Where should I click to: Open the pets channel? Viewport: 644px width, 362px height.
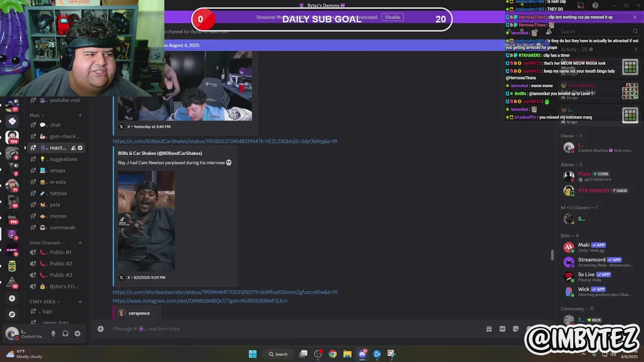pyautogui.click(x=55, y=205)
